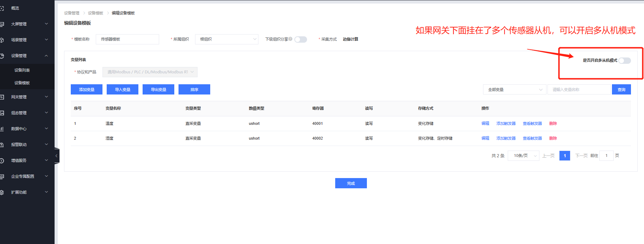The width and height of the screenshot is (644, 244).
Task: Click the 设备管理 sidebar icon
Action: coord(2,56)
